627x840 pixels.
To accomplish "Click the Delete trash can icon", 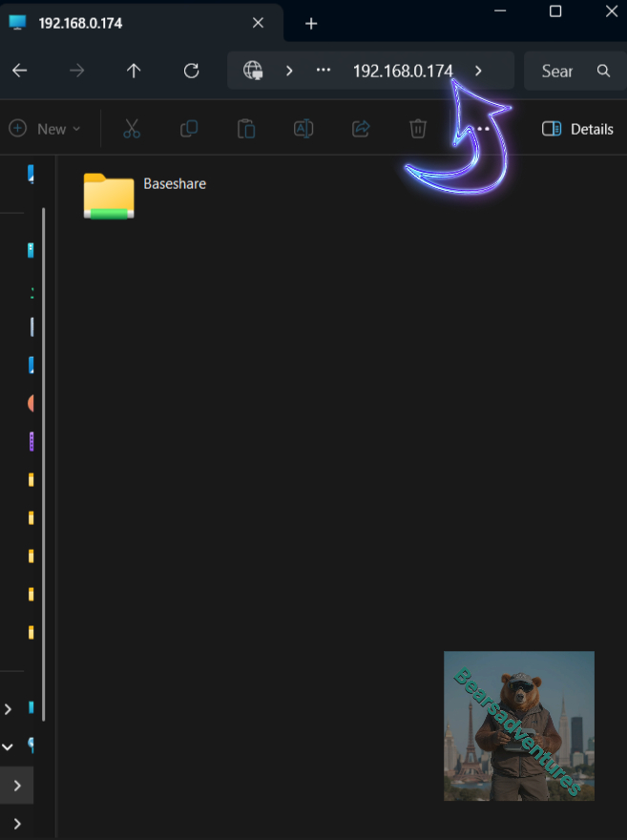I will pos(417,129).
